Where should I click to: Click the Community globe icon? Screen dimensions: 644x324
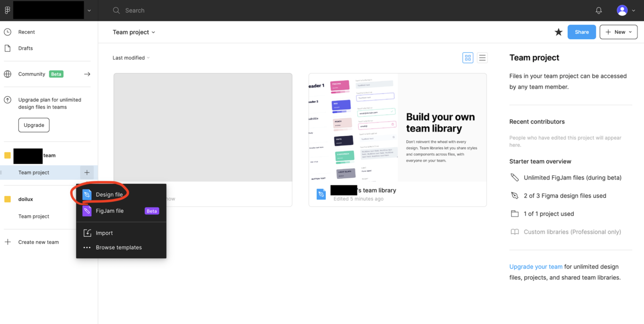[x=8, y=74]
